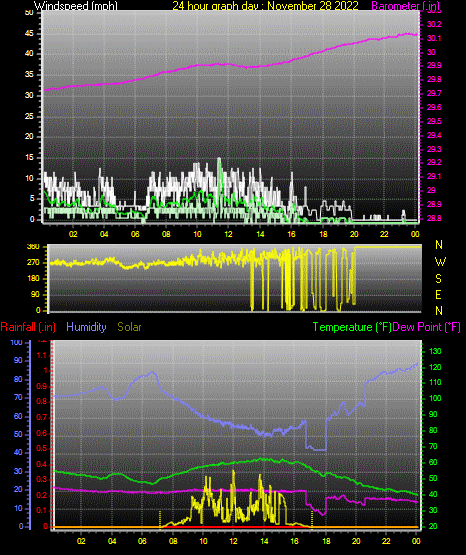Click wind direction axis value 180
This screenshot has width=466, height=555.
click(33, 279)
